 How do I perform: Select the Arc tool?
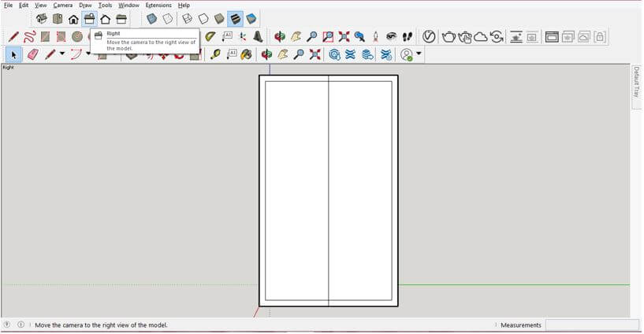point(76,54)
